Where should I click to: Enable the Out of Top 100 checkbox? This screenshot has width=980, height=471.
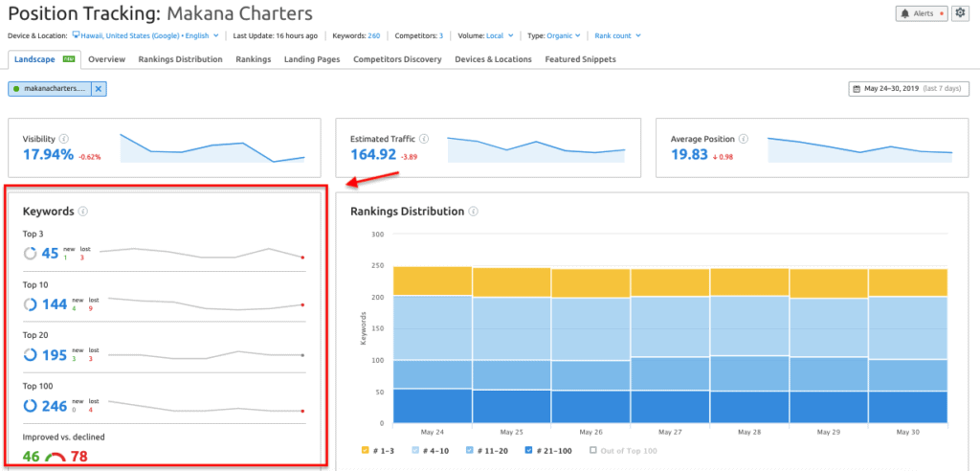click(593, 449)
